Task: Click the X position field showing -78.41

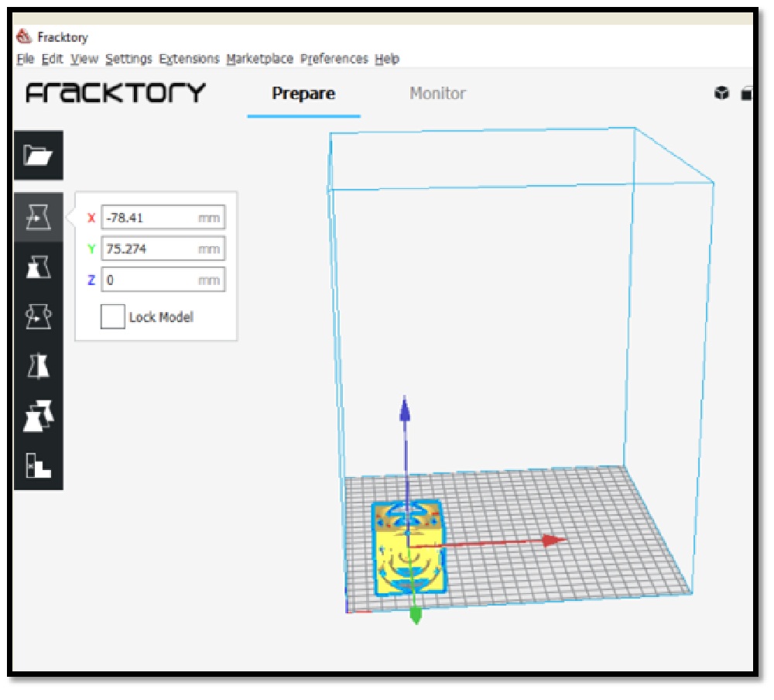Action: 163,218
